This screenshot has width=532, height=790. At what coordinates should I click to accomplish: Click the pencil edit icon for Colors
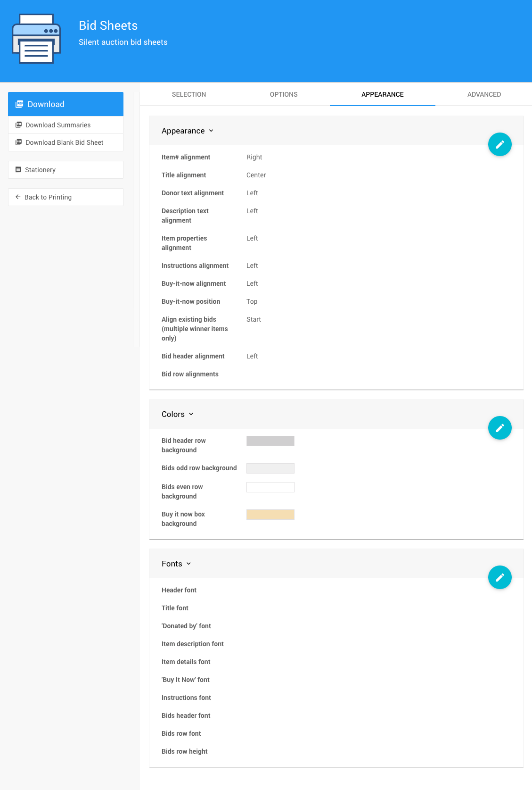click(499, 428)
